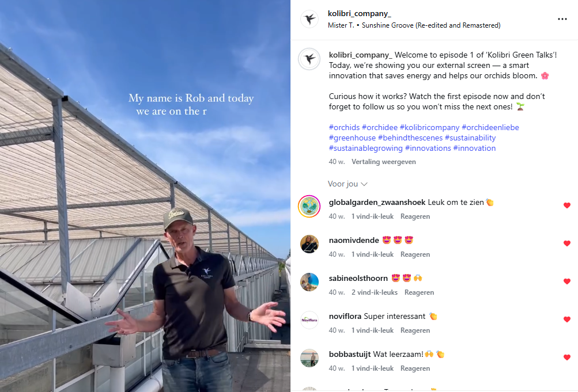This screenshot has height=392, width=578.
Task: Open the three-dot more options menu
Action: [x=562, y=19]
